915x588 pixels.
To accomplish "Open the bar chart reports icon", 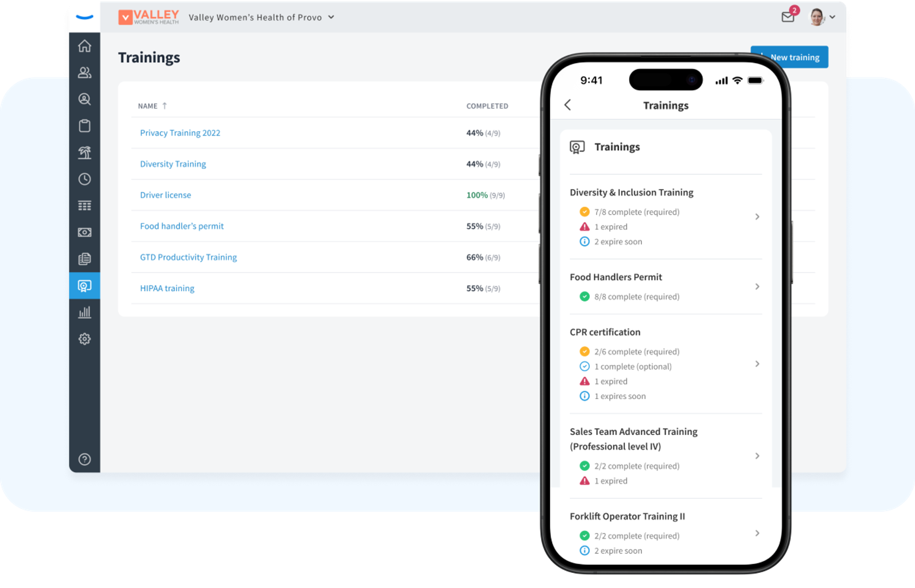I will click(84, 312).
